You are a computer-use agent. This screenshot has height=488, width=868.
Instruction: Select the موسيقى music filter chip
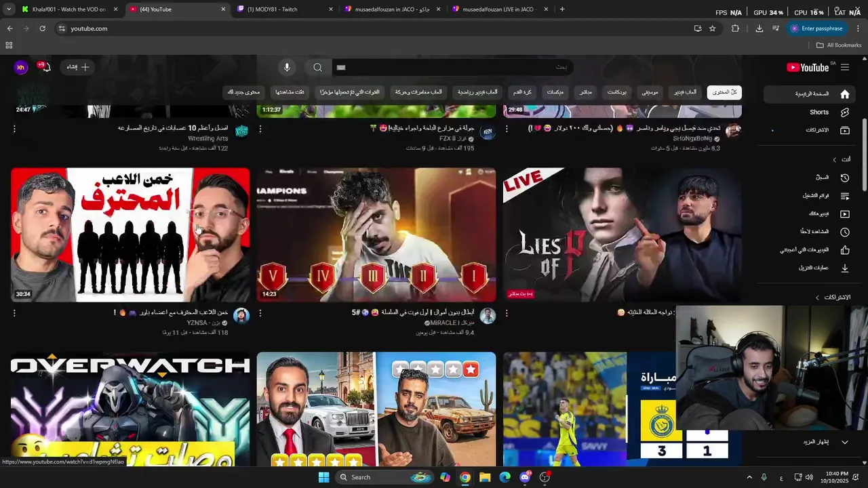tap(650, 92)
